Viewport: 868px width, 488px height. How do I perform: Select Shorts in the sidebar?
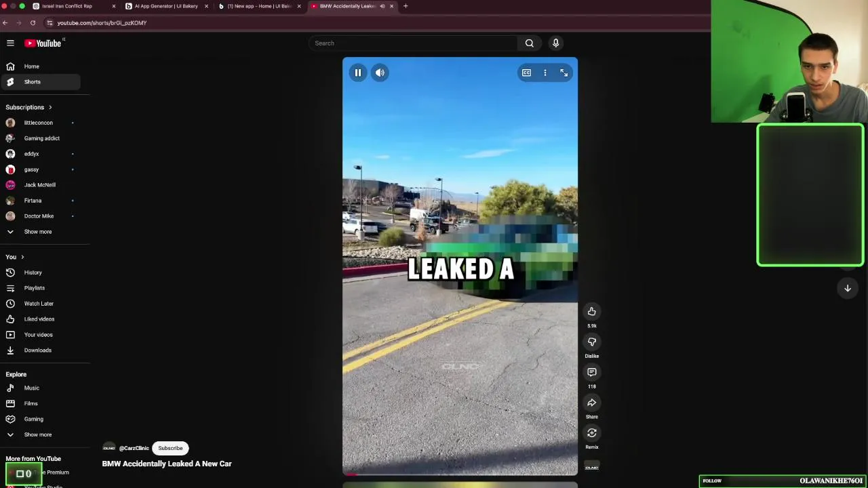pos(41,82)
